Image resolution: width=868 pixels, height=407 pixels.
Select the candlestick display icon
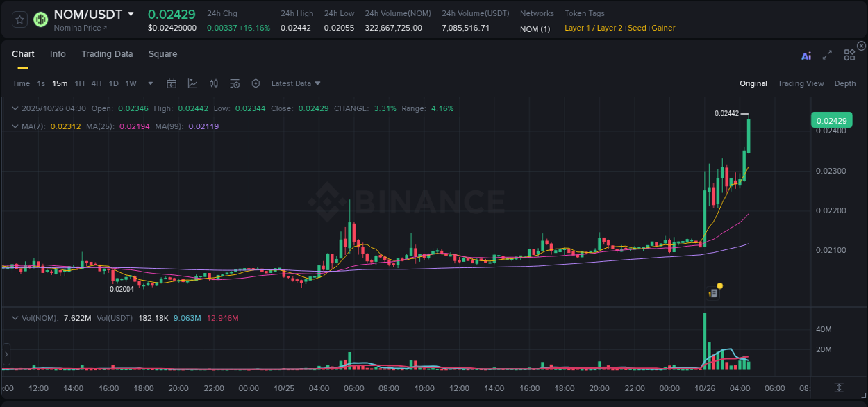(213, 83)
